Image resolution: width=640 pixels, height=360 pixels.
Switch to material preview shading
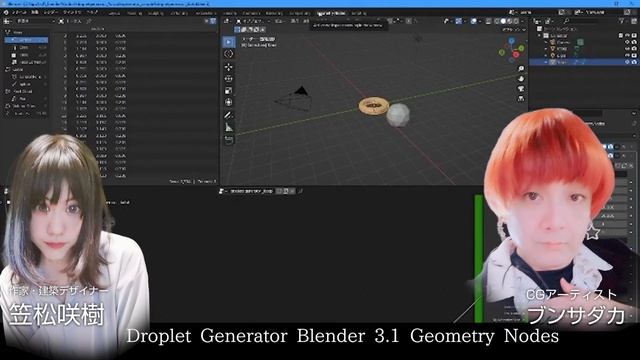pos(510,21)
